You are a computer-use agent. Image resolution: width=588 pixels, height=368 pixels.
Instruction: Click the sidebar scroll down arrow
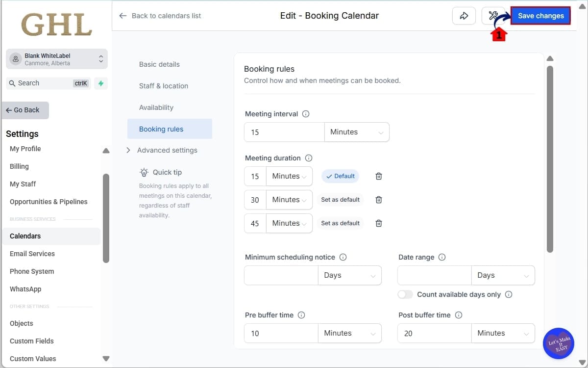106,359
